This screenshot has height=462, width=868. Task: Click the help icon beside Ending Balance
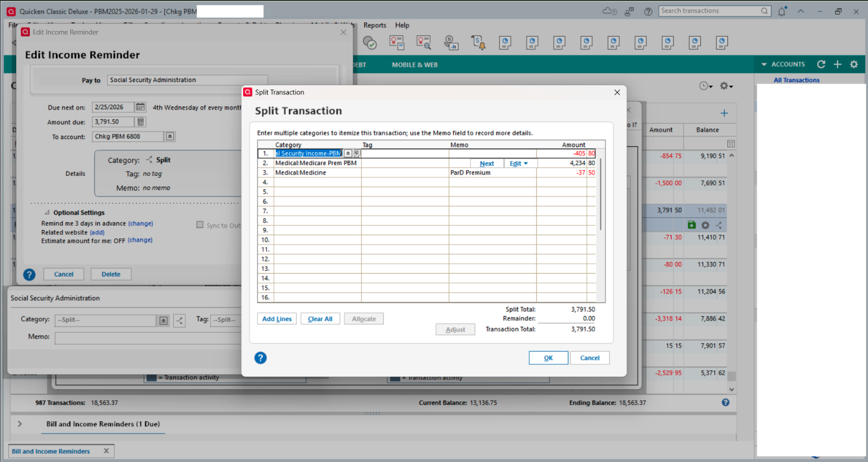click(x=726, y=402)
